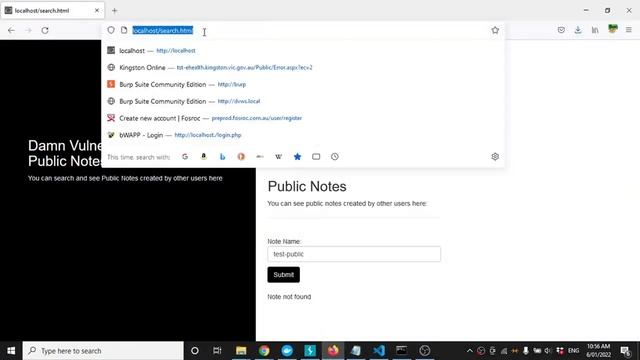Search this time with Wikipedia icon
Screen dimensions: 640x360
point(279,157)
